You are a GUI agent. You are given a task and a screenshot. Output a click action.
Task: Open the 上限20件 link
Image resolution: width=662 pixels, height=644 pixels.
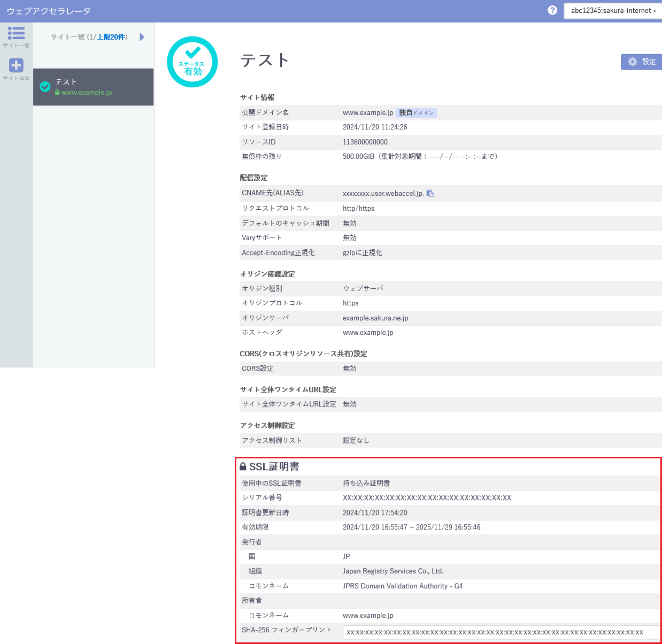tap(111, 37)
